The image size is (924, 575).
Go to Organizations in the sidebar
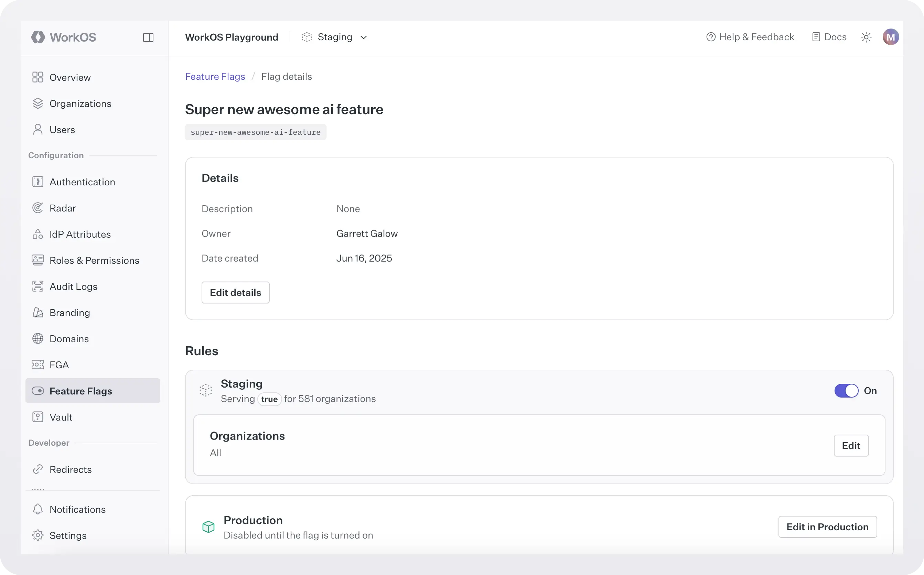point(93,104)
